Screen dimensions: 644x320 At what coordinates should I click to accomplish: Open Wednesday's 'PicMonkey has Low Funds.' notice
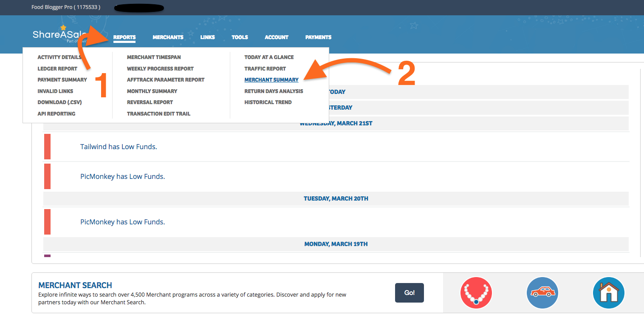point(122,176)
